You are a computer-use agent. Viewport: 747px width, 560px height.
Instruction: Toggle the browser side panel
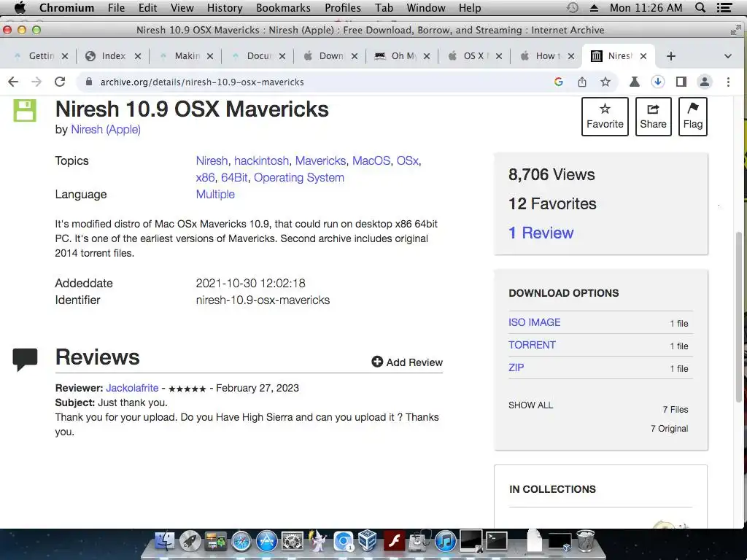pos(681,82)
